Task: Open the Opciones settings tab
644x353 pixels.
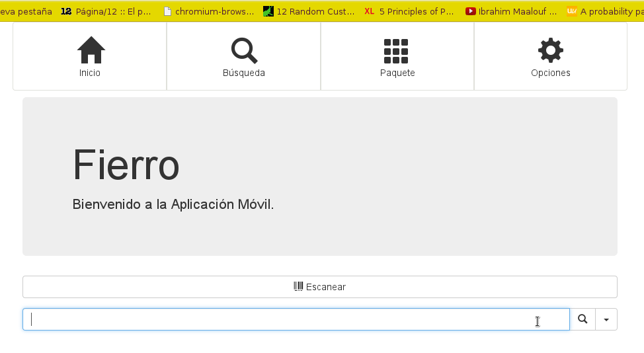Action: tap(550, 56)
